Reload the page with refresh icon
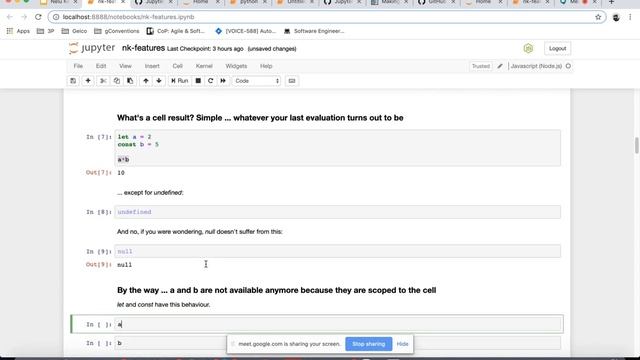 [x=38, y=17]
